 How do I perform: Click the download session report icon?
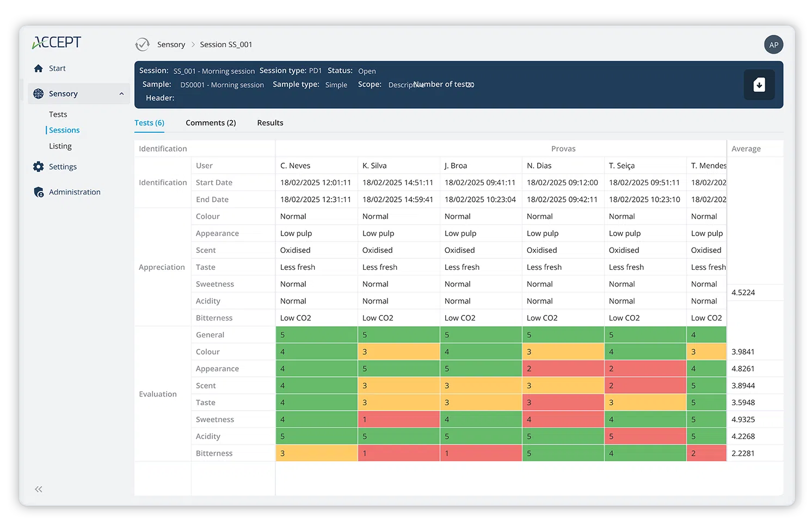coord(759,85)
